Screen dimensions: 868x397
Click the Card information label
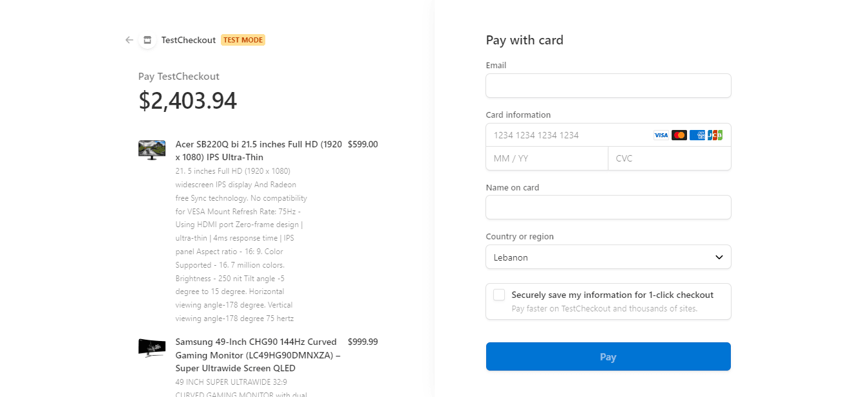(x=518, y=115)
